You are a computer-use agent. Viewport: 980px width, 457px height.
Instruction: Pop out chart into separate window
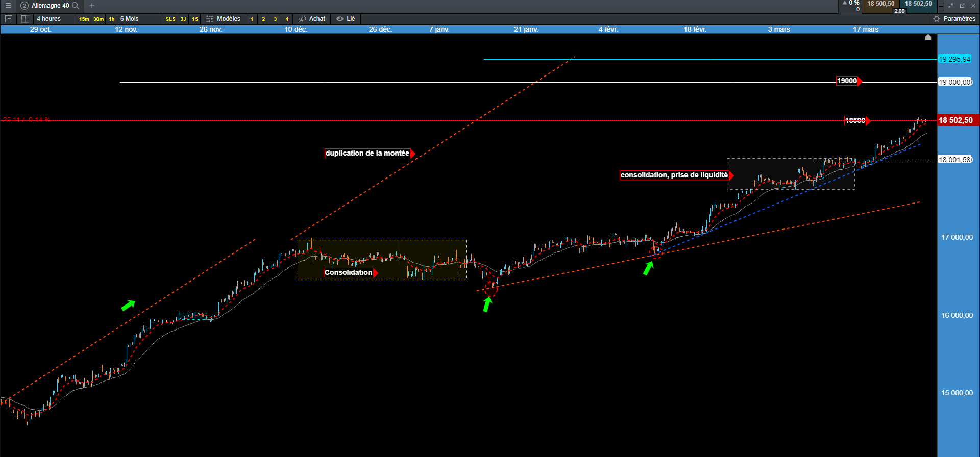point(962,6)
